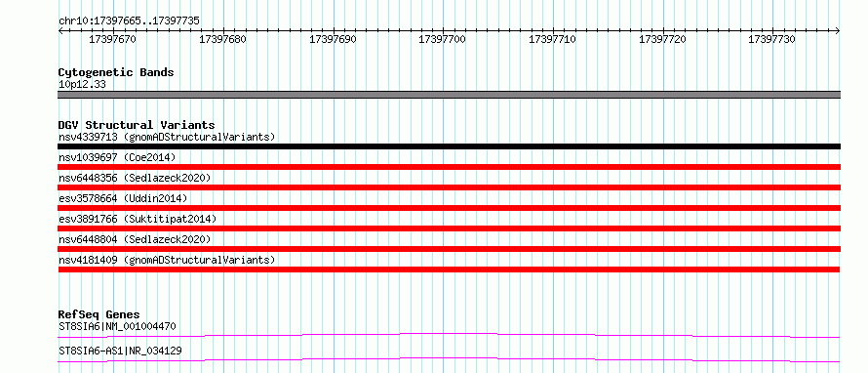Click the right arrow of the ruler
Viewport: 868px width, 373px height.
[x=837, y=31]
